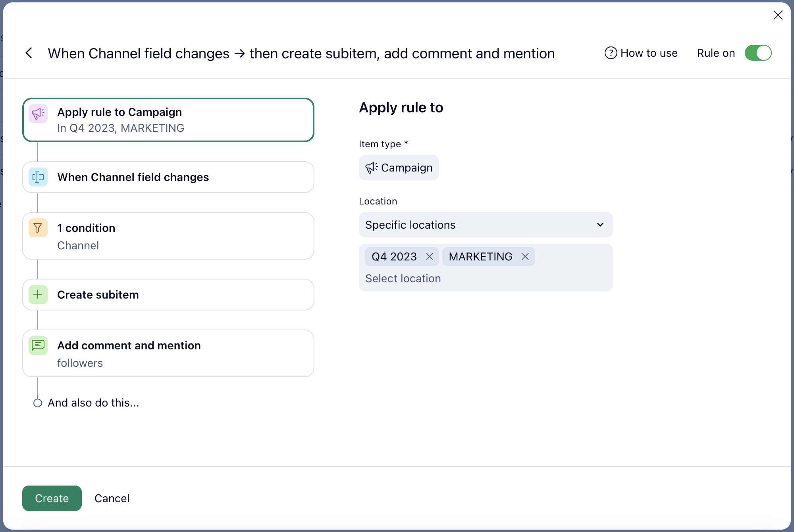Image resolution: width=794 pixels, height=532 pixels.
Task: Click the green plus icon for Create subitem
Action: 38,295
